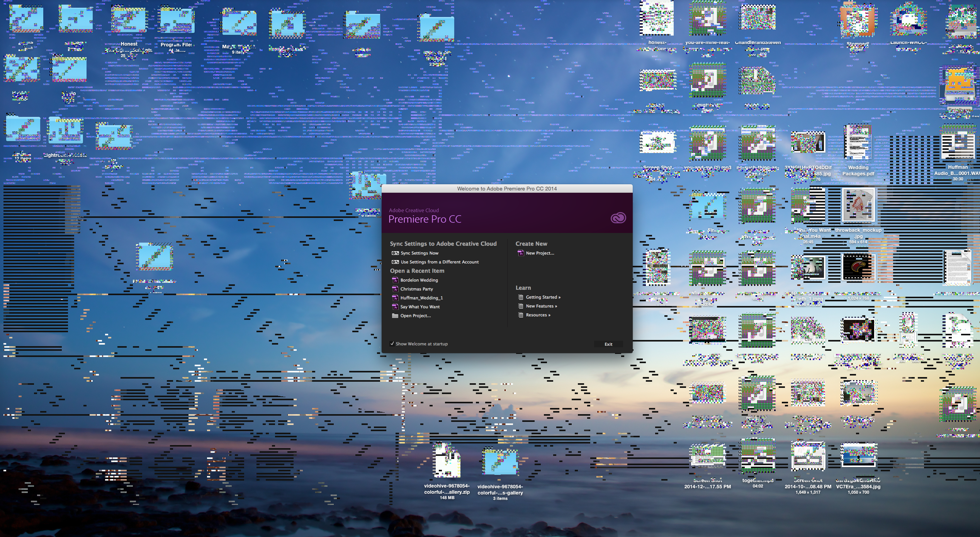
Task: Select the Screen Shot 2014-12 17.55 PM icon
Action: point(708,456)
